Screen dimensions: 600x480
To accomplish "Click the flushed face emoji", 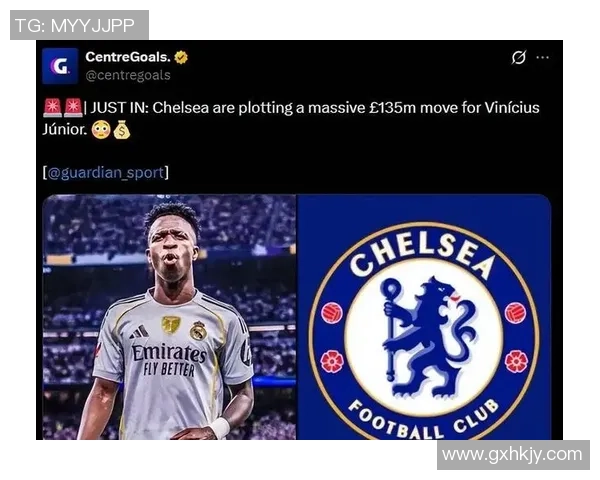I will coord(101,130).
